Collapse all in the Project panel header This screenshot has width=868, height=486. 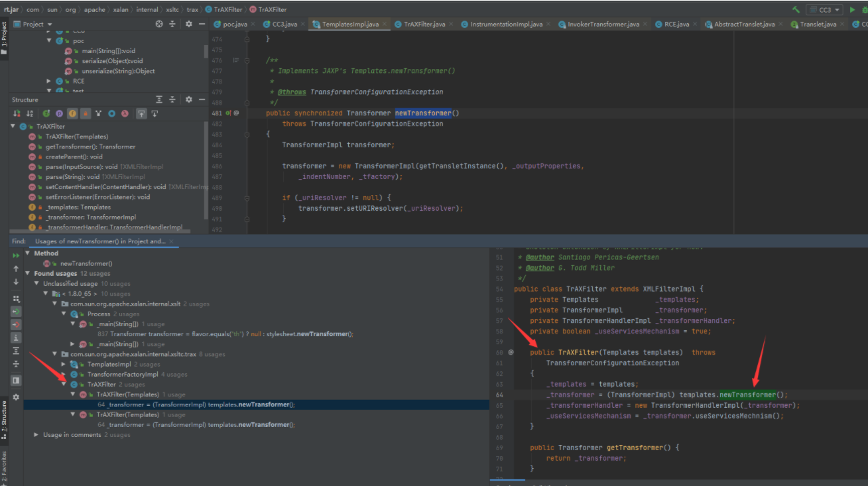pos(172,24)
